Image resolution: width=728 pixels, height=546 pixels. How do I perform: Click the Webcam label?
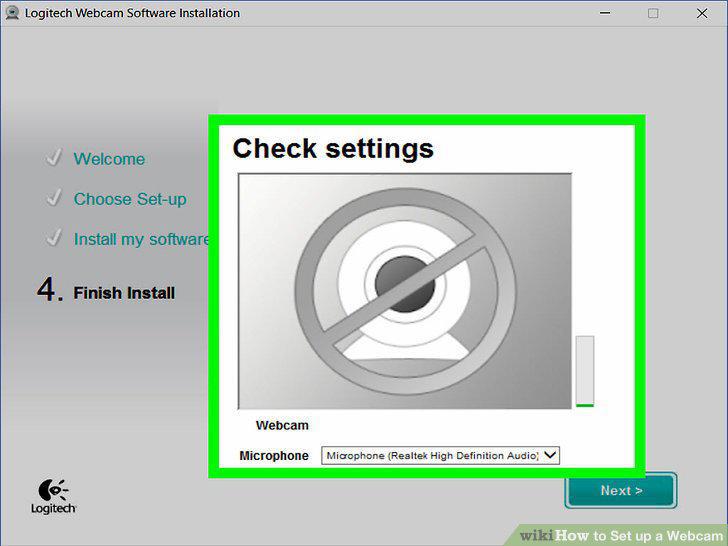(282, 425)
